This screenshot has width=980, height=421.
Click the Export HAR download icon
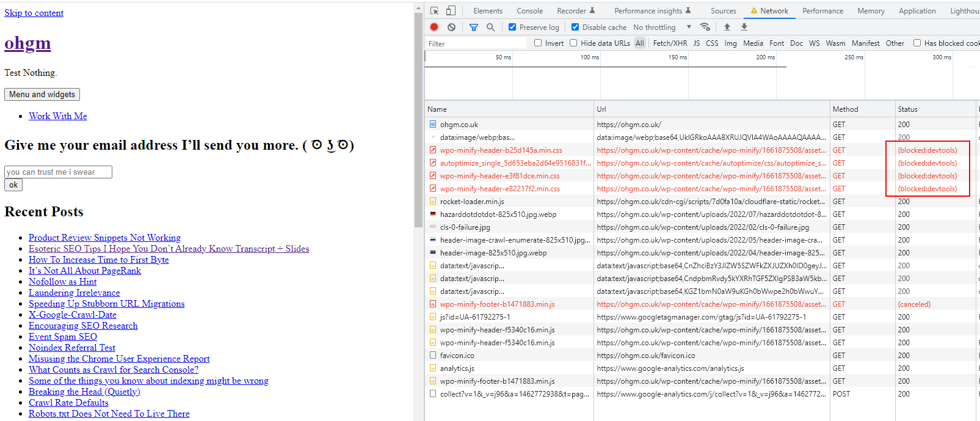tap(744, 27)
